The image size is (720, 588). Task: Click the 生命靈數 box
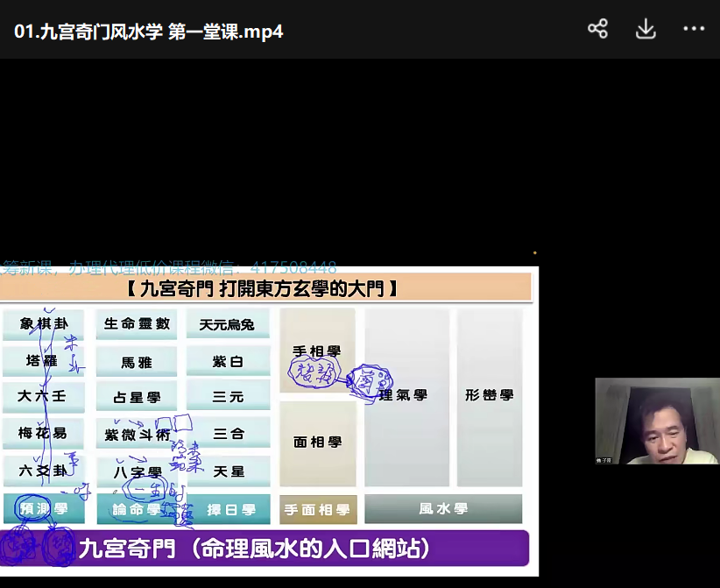tap(137, 324)
